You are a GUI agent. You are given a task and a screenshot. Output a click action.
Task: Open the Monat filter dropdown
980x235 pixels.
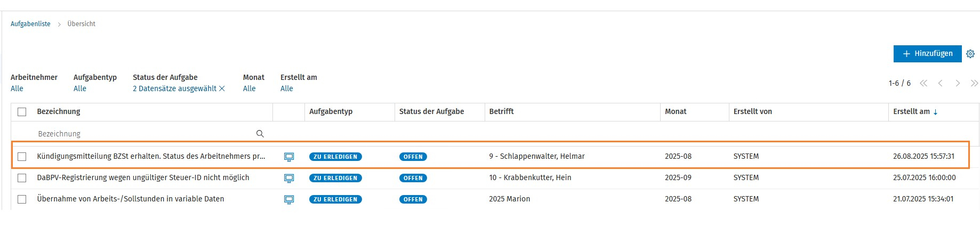[249, 88]
